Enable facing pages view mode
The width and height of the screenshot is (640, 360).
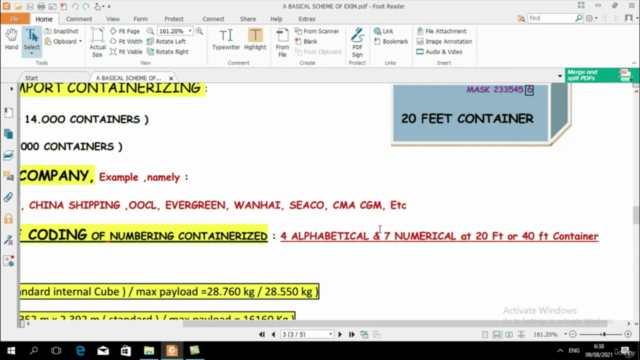509,335
